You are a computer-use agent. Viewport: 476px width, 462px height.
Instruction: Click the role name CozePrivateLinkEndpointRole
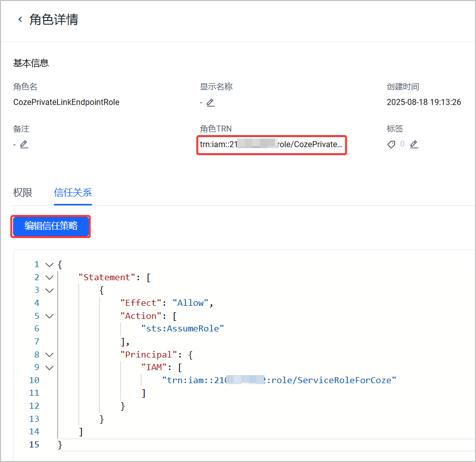coord(66,102)
